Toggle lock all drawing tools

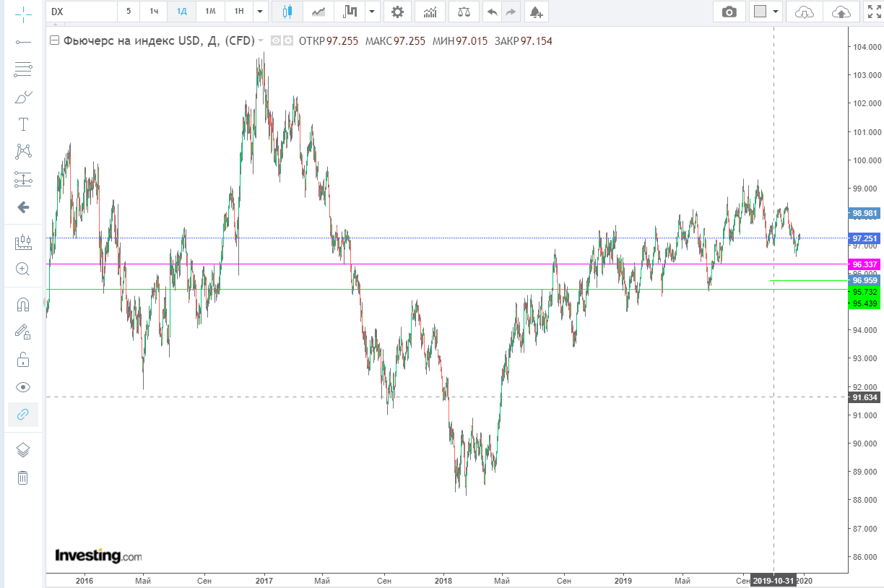(23, 359)
